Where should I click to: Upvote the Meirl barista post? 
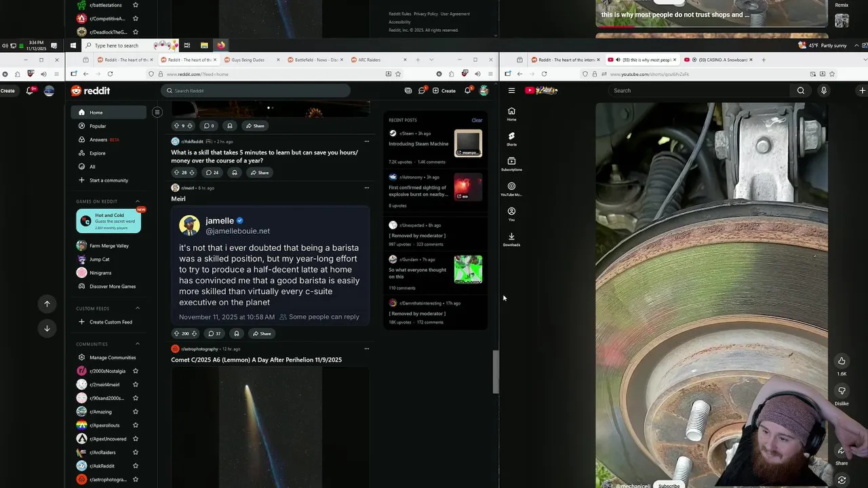coord(176,333)
